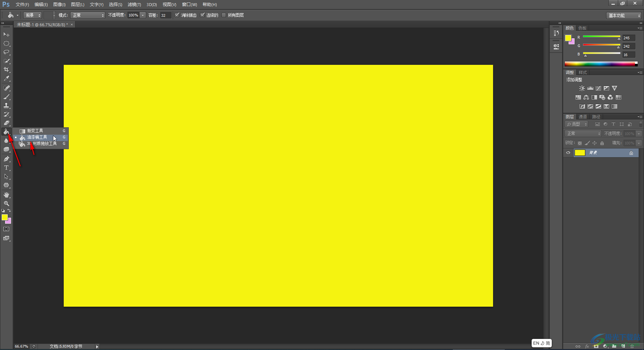
Task: Open the Color panel flyout menu
Action: click(x=640, y=28)
